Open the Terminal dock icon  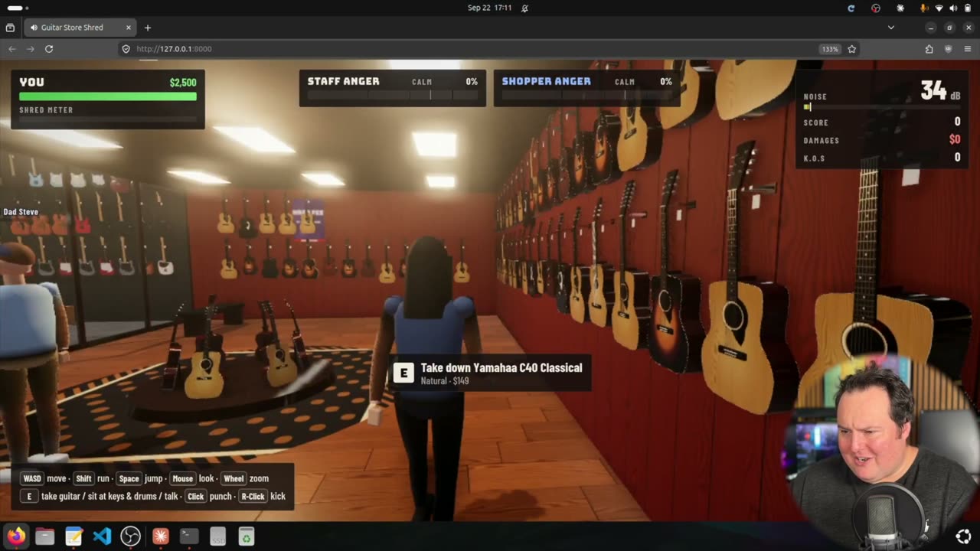click(x=189, y=536)
